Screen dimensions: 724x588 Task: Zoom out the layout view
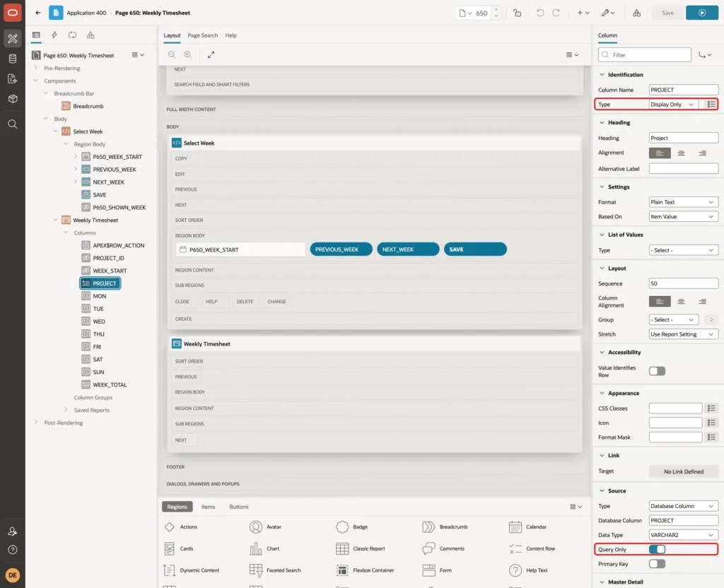172,55
